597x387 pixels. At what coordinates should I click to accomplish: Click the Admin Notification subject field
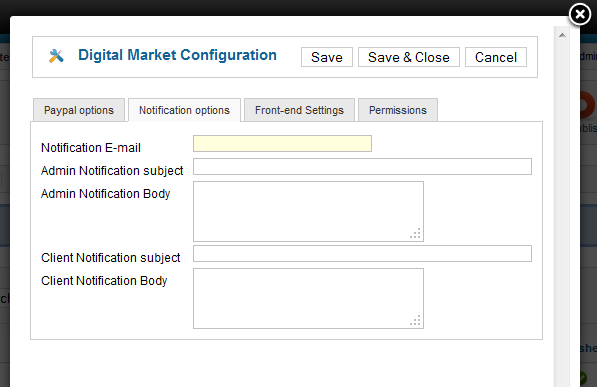(x=362, y=166)
